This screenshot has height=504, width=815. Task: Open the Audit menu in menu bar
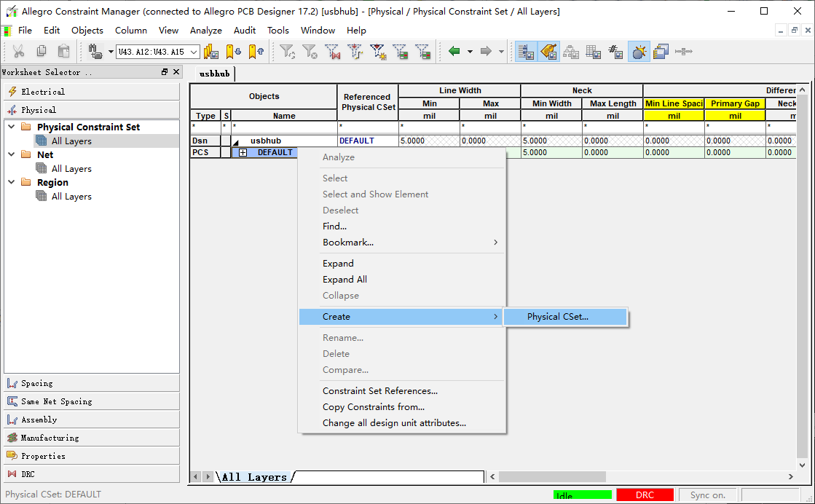tap(244, 31)
